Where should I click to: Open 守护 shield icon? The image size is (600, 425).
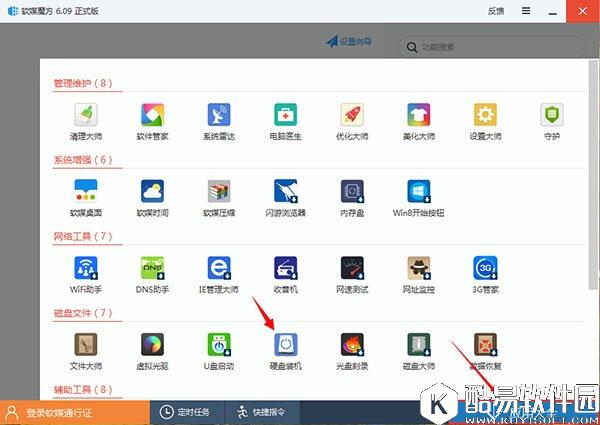[552, 115]
